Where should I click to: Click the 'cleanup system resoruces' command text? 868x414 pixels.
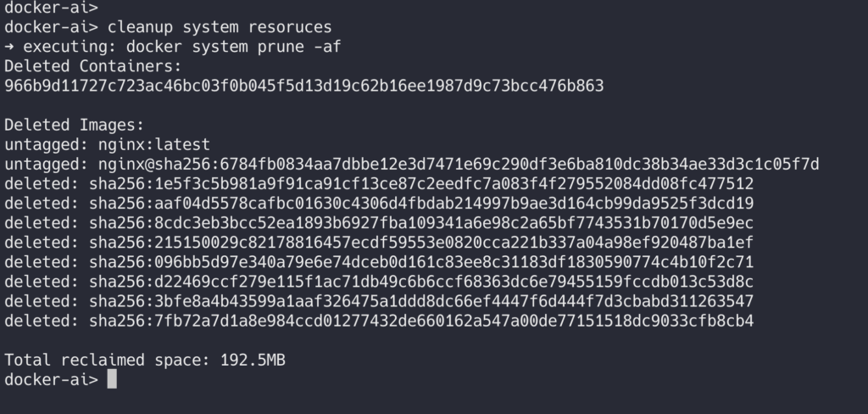tap(220, 27)
